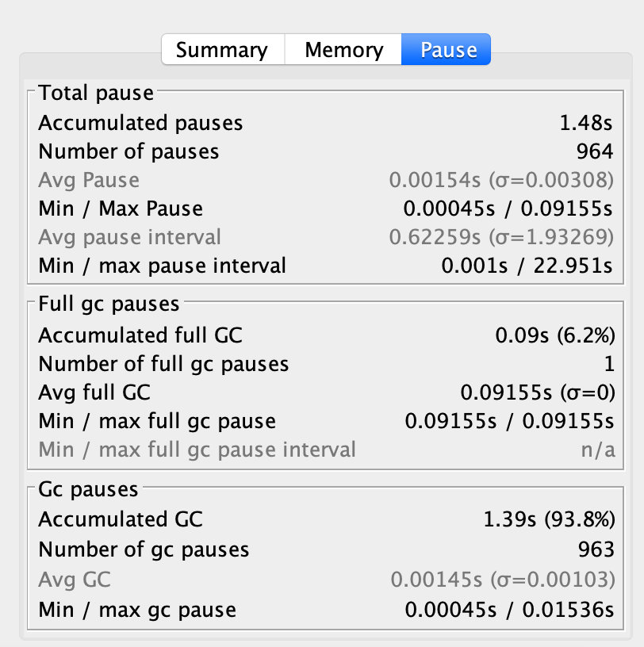Click the n/a full gc pause interval value
Image resolution: width=644 pixels, height=647 pixels.
(596, 450)
